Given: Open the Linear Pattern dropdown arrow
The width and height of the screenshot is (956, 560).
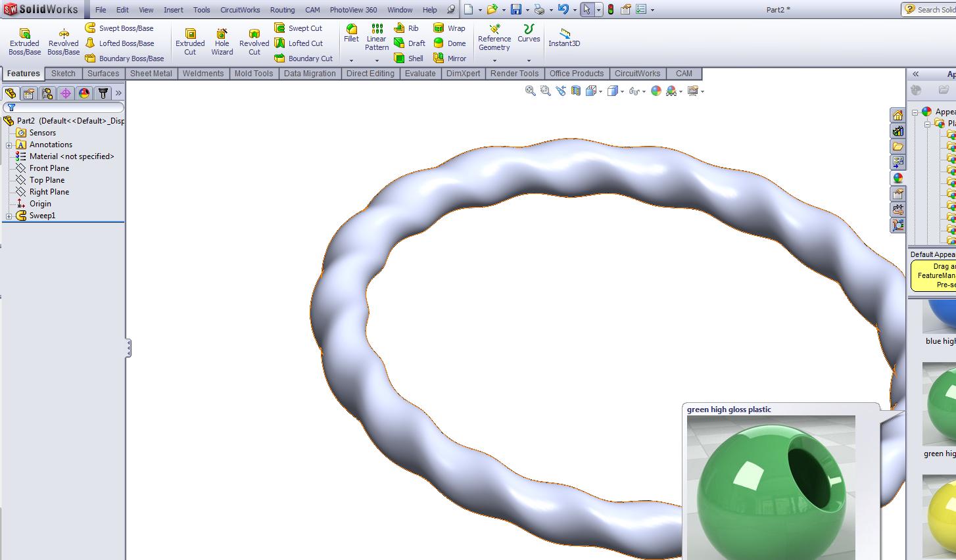Looking at the screenshot, I should [x=377, y=60].
